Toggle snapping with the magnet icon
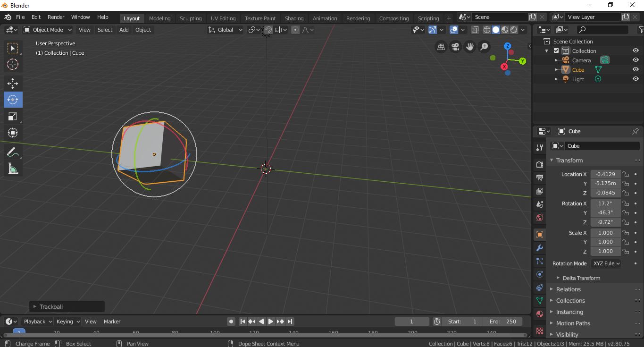This screenshot has width=644, height=347. [268, 29]
